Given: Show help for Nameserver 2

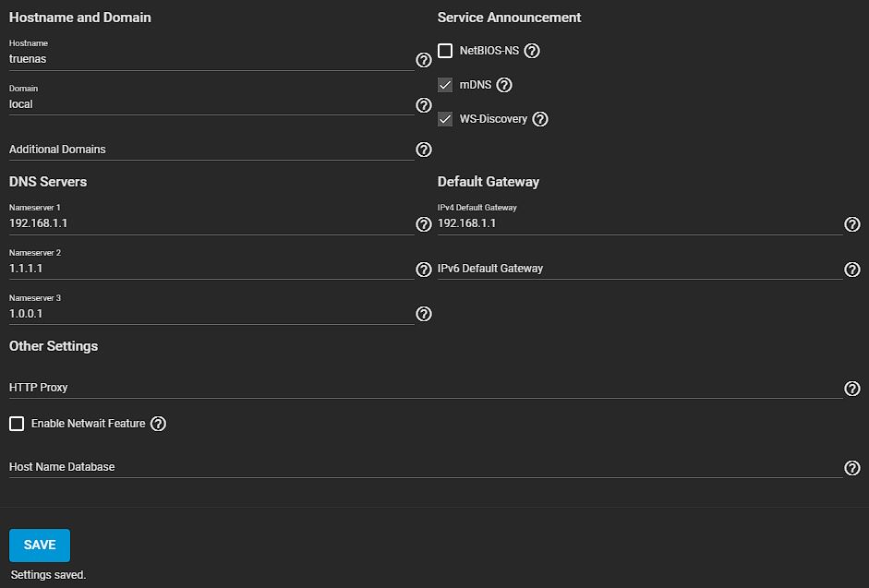Looking at the screenshot, I should pos(423,270).
